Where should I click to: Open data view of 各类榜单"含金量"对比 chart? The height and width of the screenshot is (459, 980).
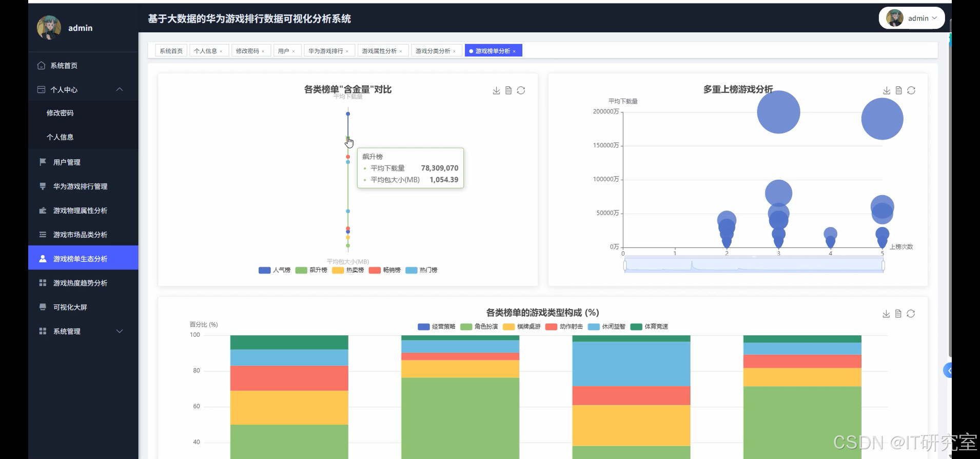click(x=508, y=90)
